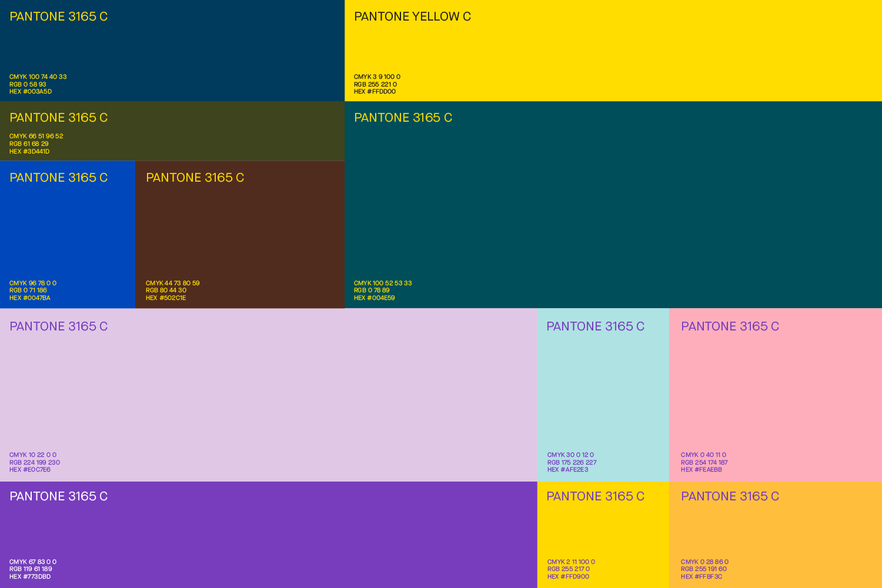The height and width of the screenshot is (588, 882).
Task: Click the text HEX #FFBF3C
Action: 701,577
